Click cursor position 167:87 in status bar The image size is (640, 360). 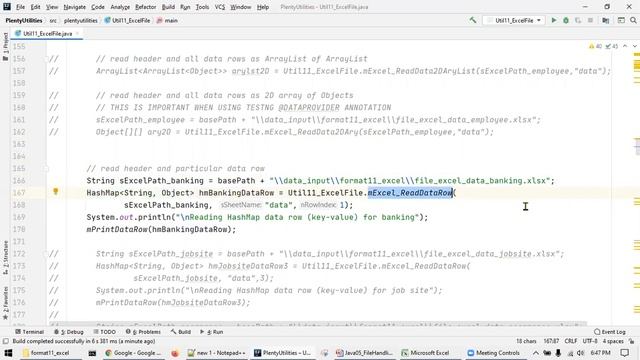pyautogui.click(x=551, y=341)
